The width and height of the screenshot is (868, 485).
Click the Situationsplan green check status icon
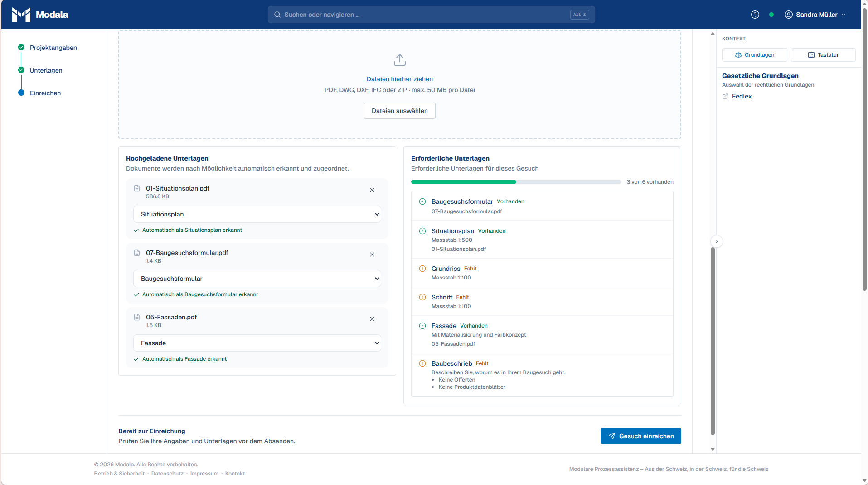[422, 231]
